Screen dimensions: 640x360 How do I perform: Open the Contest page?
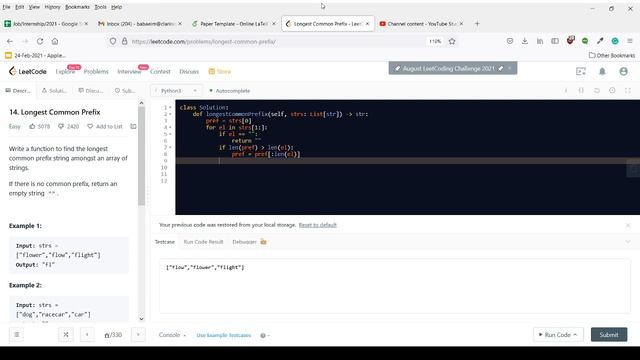coord(160,71)
